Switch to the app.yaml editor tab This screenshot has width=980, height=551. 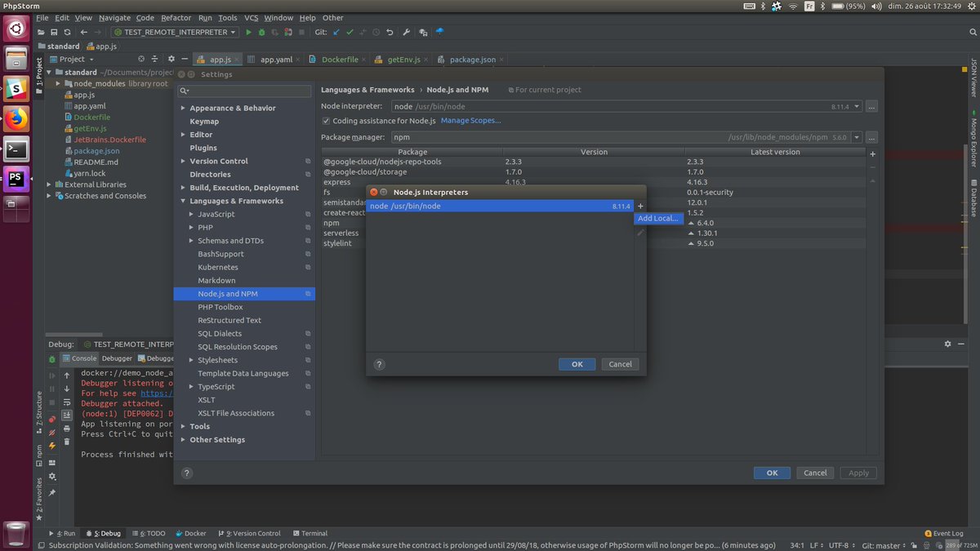click(x=276, y=60)
